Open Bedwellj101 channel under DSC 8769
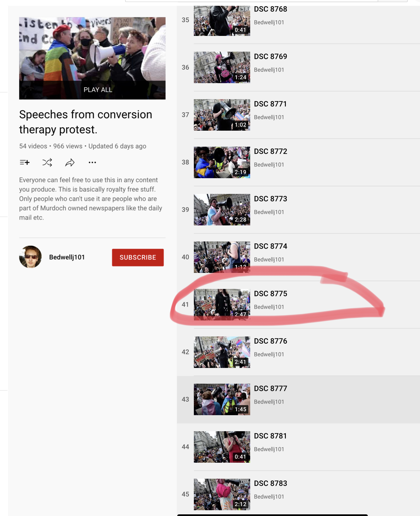This screenshot has width=420, height=516. point(269,70)
